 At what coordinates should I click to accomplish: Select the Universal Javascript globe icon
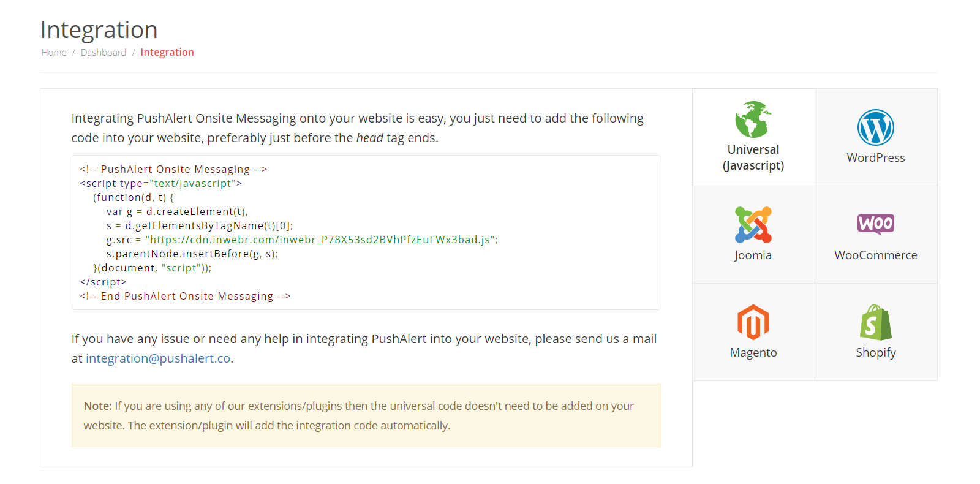click(753, 119)
